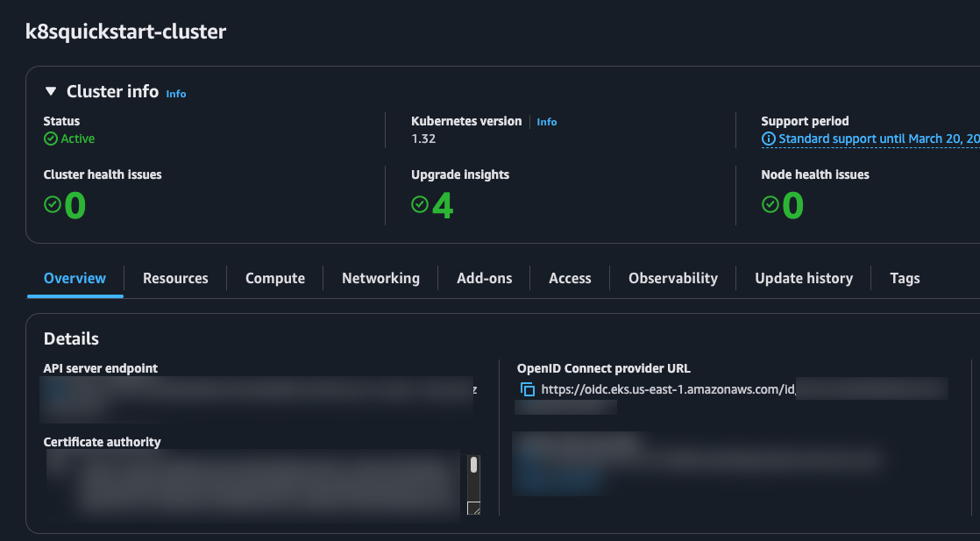Open the Add-ons tab
Screen dimensions: 980x541
click(x=485, y=278)
